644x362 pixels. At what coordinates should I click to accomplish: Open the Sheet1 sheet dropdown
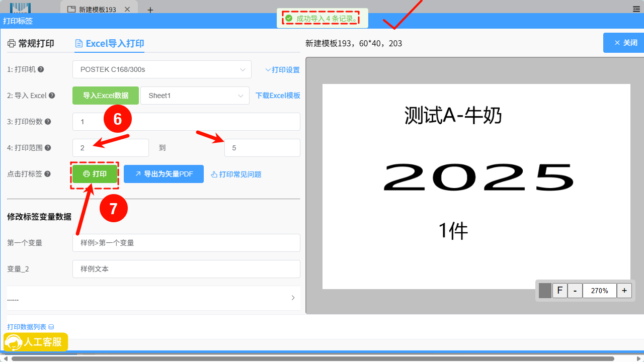coord(195,96)
